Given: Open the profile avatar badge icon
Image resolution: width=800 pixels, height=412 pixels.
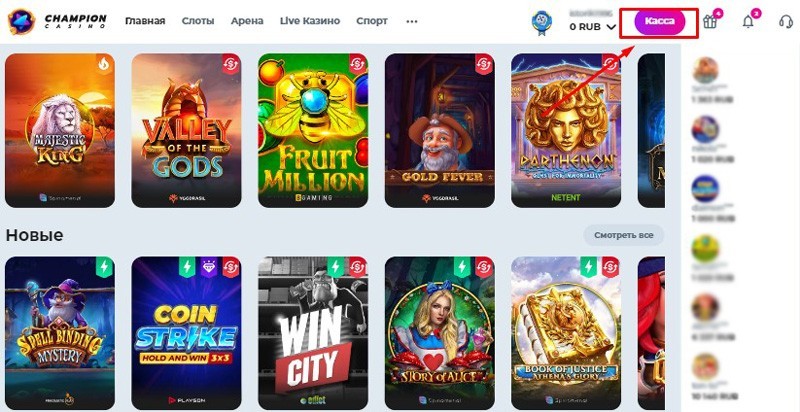Looking at the screenshot, I should coord(541,22).
